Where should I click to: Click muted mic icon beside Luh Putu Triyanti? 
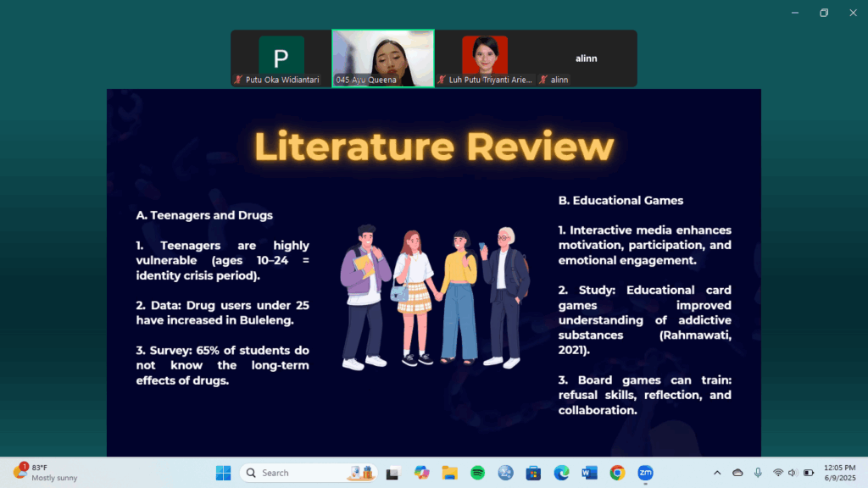click(x=441, y=80)
